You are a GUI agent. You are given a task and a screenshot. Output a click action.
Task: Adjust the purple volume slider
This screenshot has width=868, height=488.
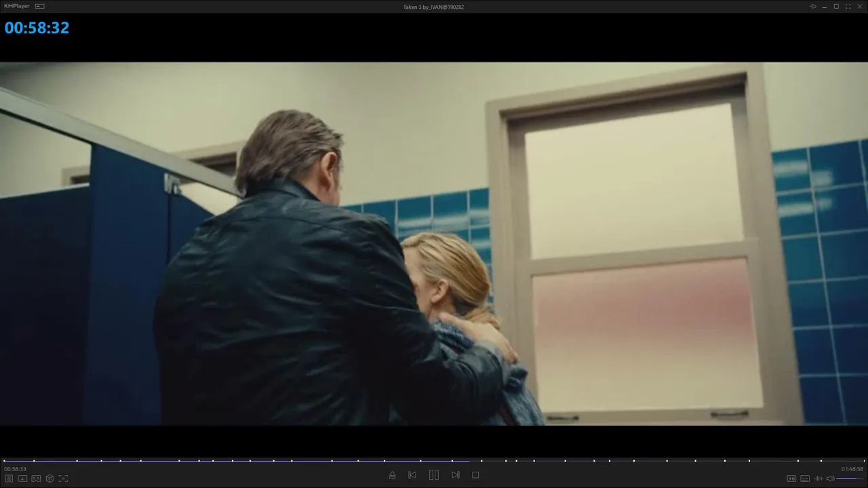pyautogui.click(x=850, y=479)
